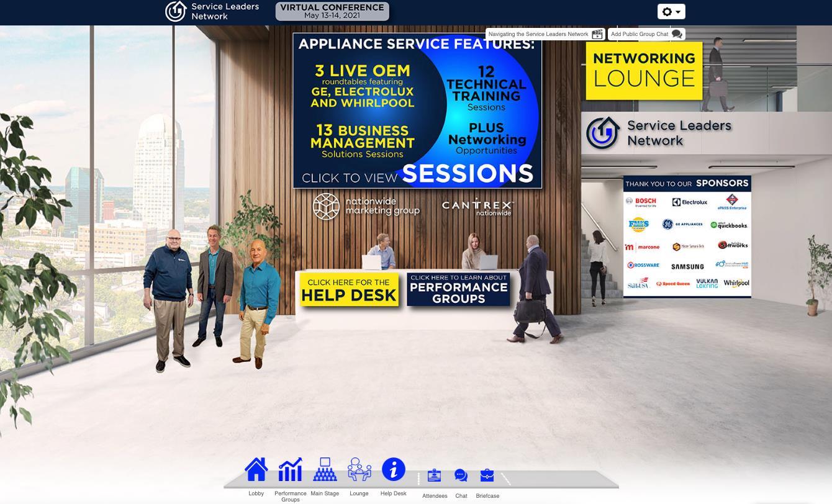Open the settings gear dropdown

(x=671, y=12)
